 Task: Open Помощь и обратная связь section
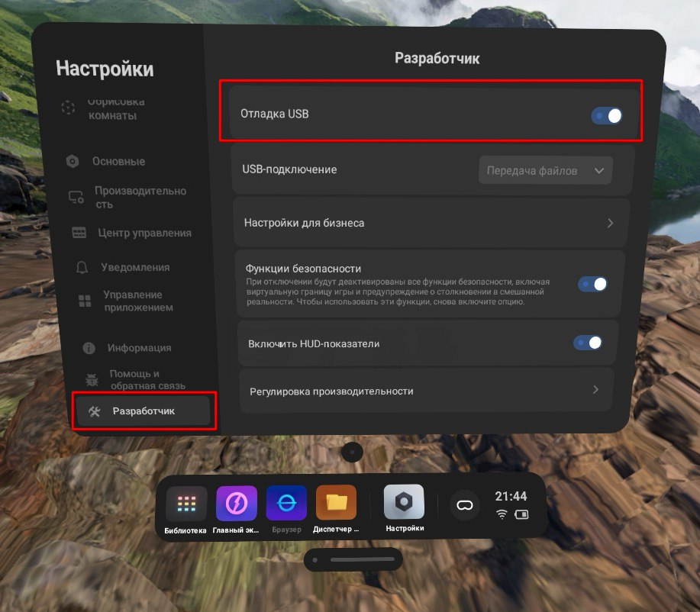147,379
